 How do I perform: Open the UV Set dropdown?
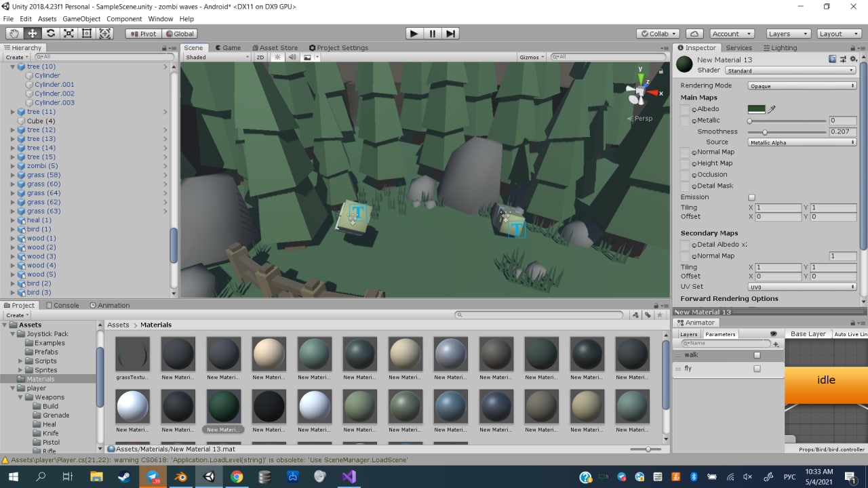pos(802,287)
